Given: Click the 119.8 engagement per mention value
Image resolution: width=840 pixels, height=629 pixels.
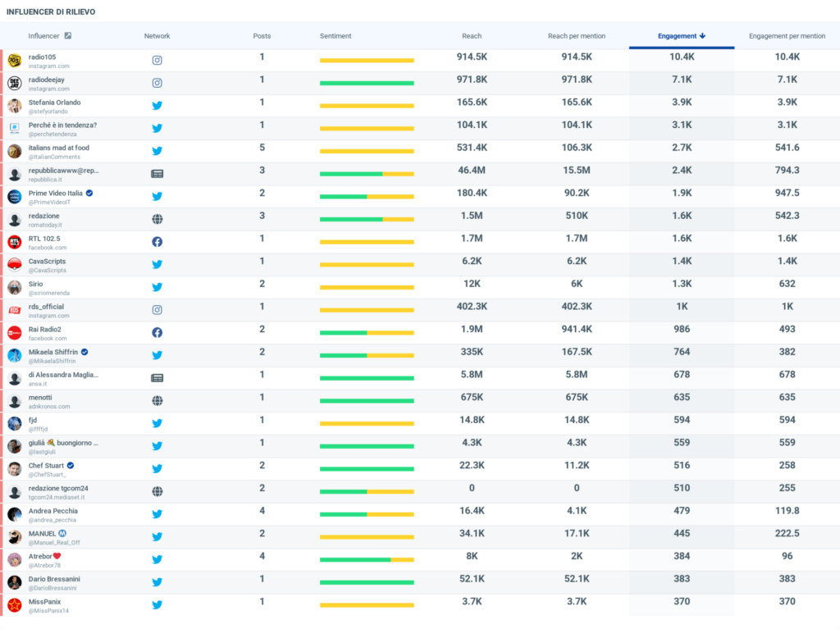Looking at the screenshot, I should 787,511.
